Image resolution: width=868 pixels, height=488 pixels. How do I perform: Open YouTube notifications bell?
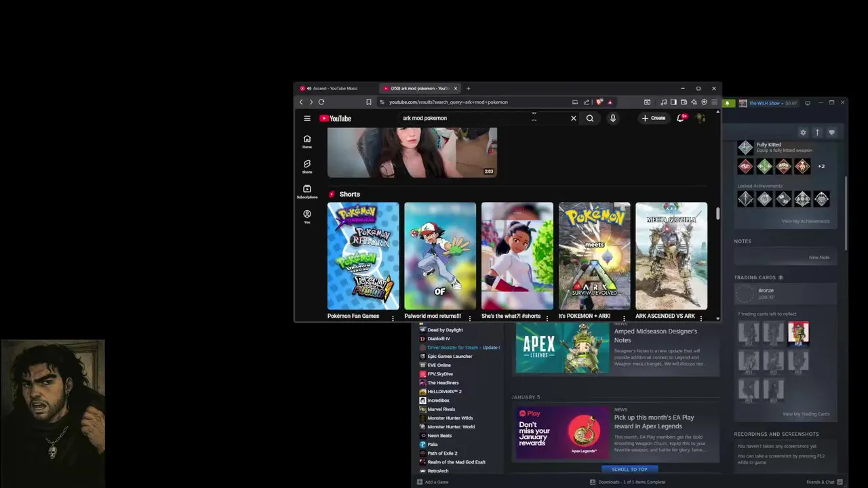(681, 118)
